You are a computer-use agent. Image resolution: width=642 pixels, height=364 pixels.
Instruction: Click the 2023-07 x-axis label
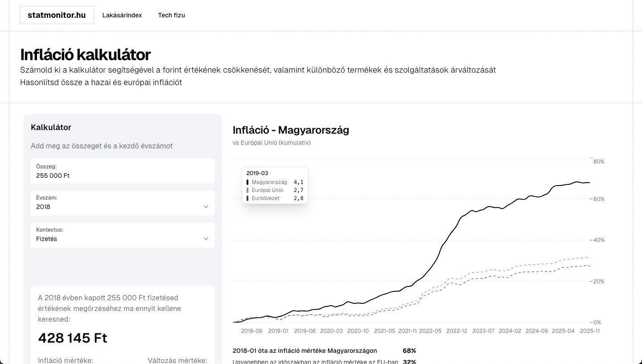tap(483, 331)
